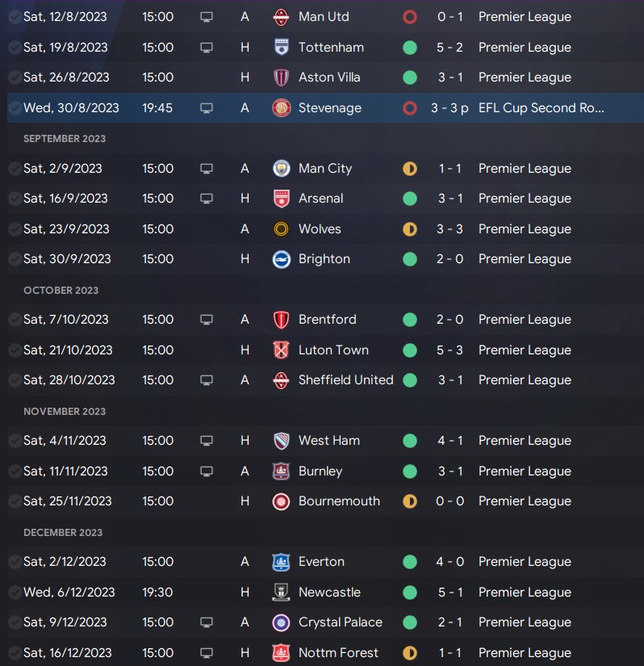The width and height of the screenshot is (644, 666).
Task: Click the Man Utd club badge
Action: click(x=281, y=17)
